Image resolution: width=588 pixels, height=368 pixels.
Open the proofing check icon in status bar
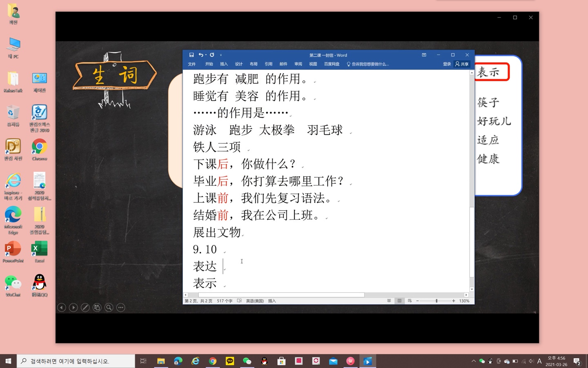pyautogui.click(x=239, y=301)
